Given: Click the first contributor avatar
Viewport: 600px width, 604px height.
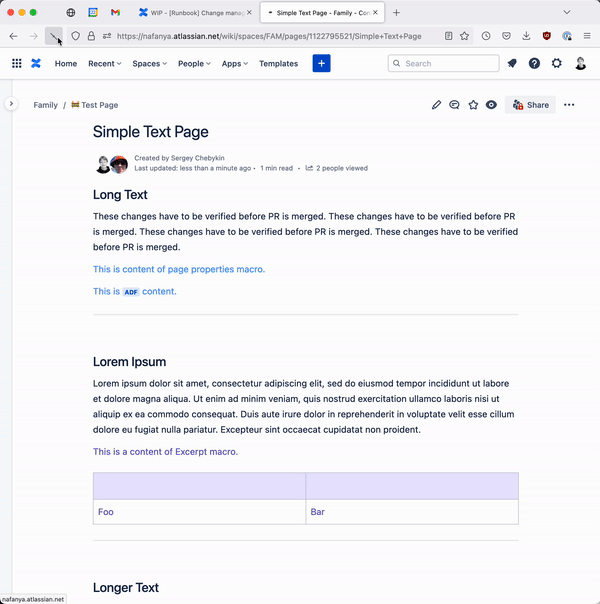Looking at the screenshot, I should [102, 164].
